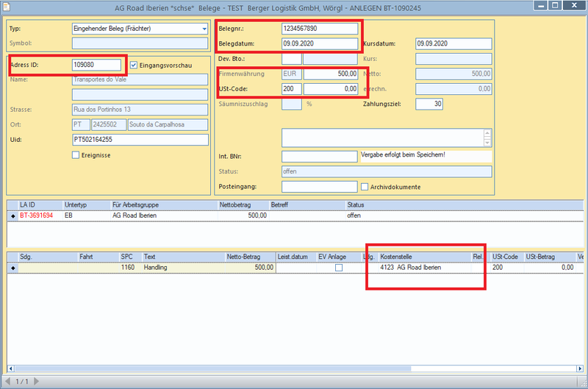Click into the Adress ID field
588x389 pixels.
click(96, 65)
